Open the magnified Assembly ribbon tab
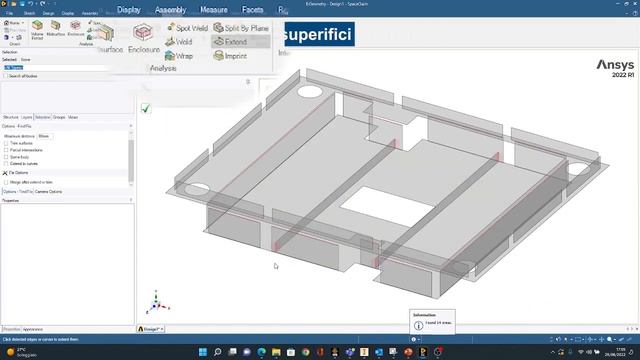 tap(170, 10)
